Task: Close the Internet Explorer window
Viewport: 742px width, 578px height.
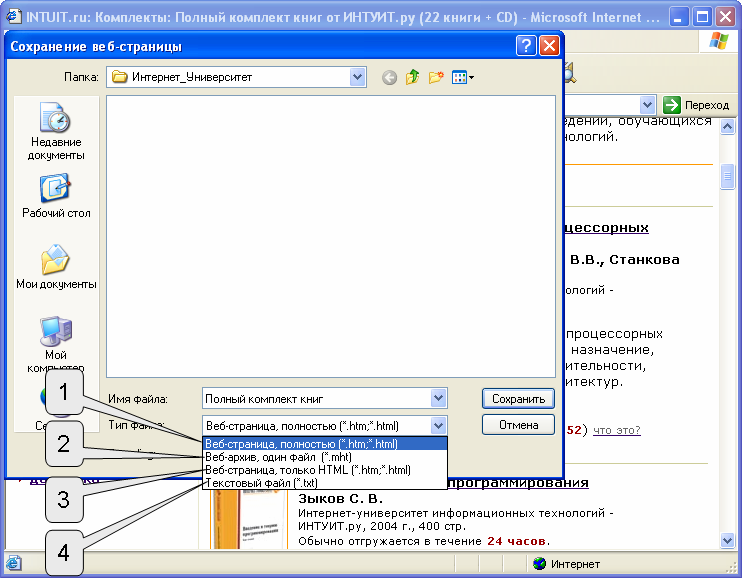Action: pyautogui.click(x=725, y=17)
